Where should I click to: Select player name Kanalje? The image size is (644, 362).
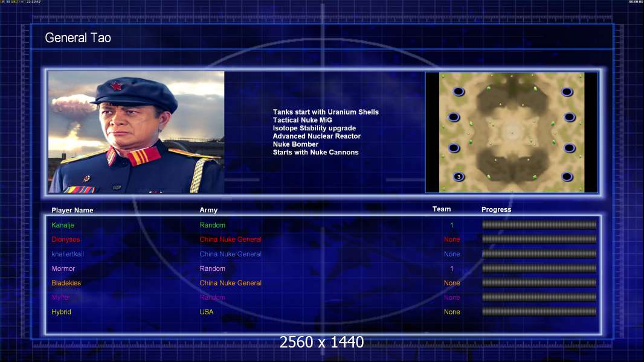click(63, 225)
